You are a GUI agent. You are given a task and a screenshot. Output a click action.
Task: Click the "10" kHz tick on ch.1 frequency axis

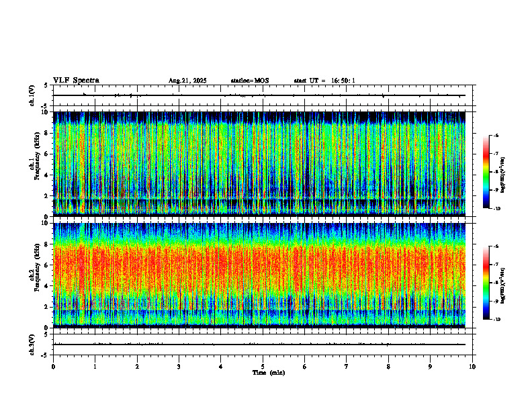45,112
